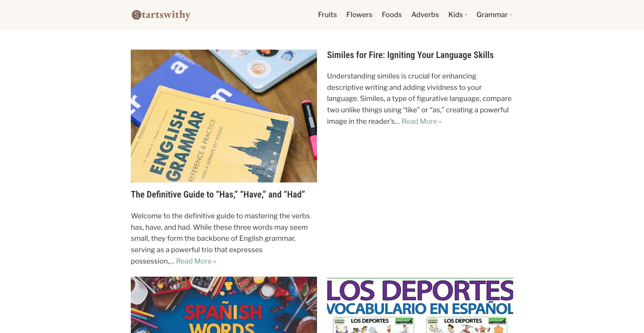Click the right Los Deportes worksheet preview
The image size is (644, 333).
[467, 325]
